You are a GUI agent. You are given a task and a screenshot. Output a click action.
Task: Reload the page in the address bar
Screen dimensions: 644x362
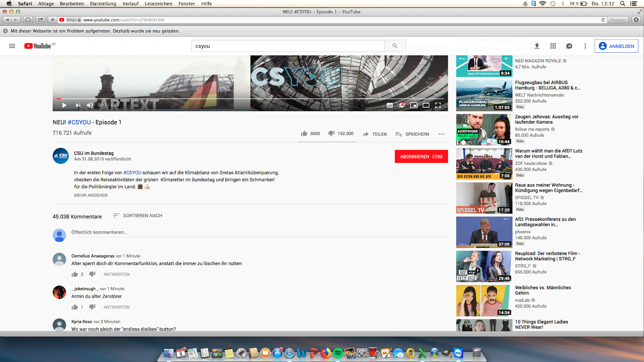point(603,20)
